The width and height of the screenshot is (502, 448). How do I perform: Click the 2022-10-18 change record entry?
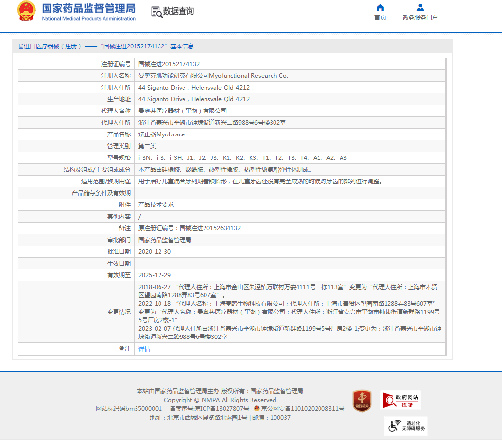click(x=289, y=312)
